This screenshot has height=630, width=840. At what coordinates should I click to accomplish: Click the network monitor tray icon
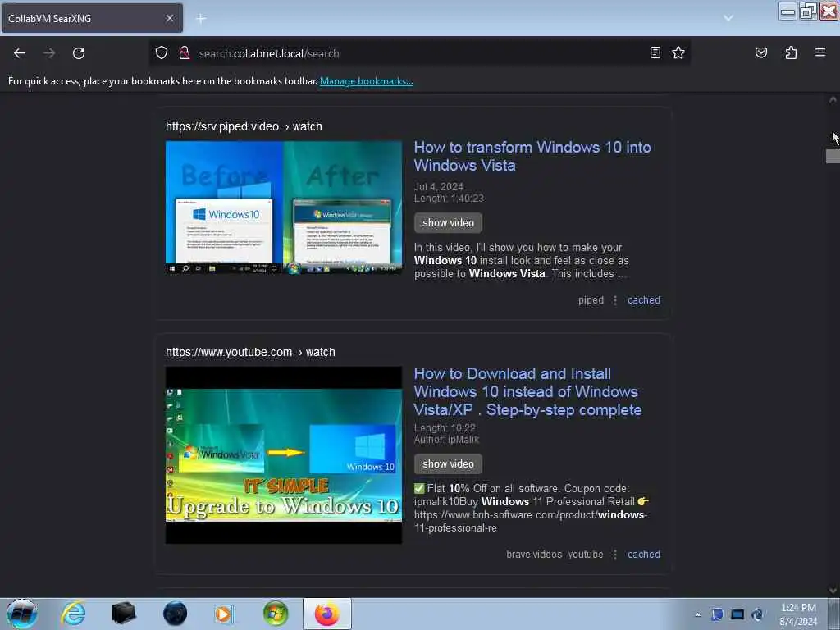click(x=737, y=614)
